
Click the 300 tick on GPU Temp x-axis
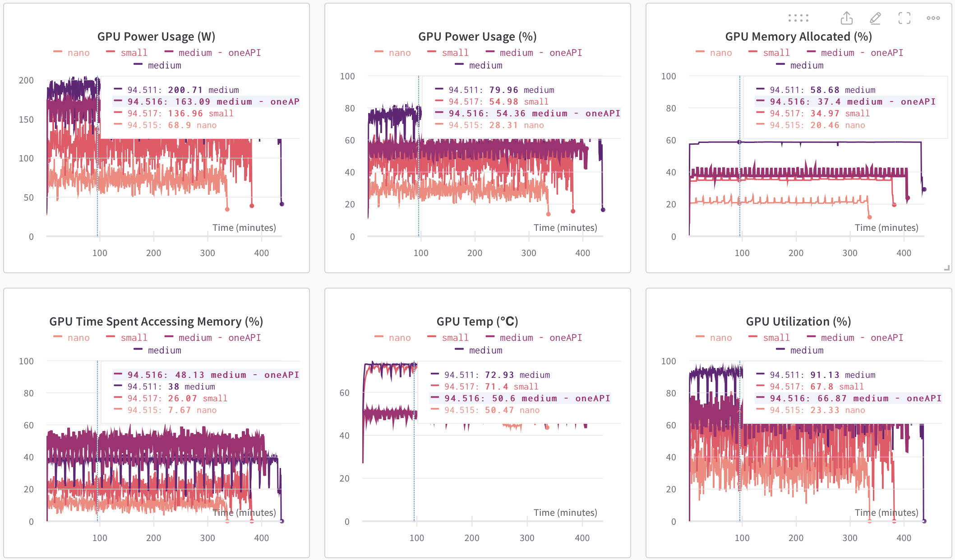click(526, 538)
